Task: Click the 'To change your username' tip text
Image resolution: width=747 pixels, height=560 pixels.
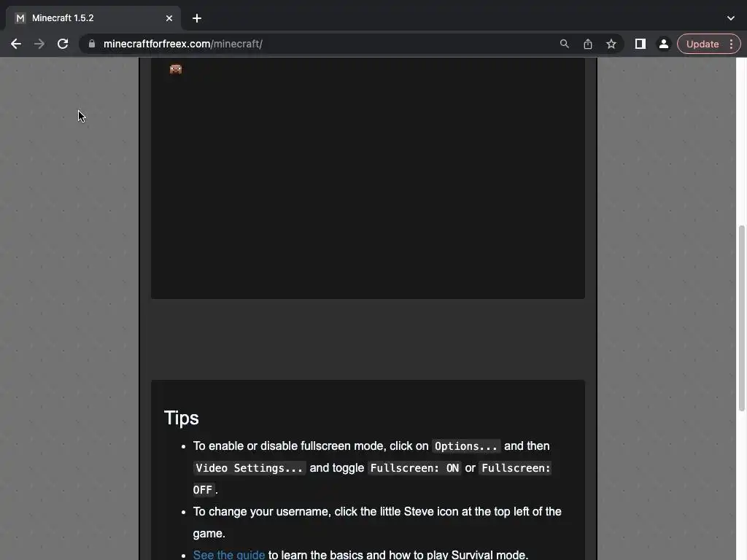Action: (x=377, y=522)
